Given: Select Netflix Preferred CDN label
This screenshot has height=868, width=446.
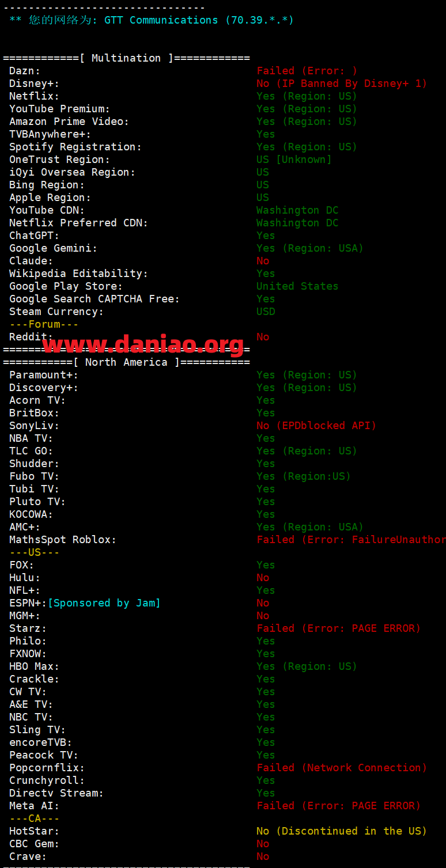Looking at the screenshot, I should [x=78, y=223].
